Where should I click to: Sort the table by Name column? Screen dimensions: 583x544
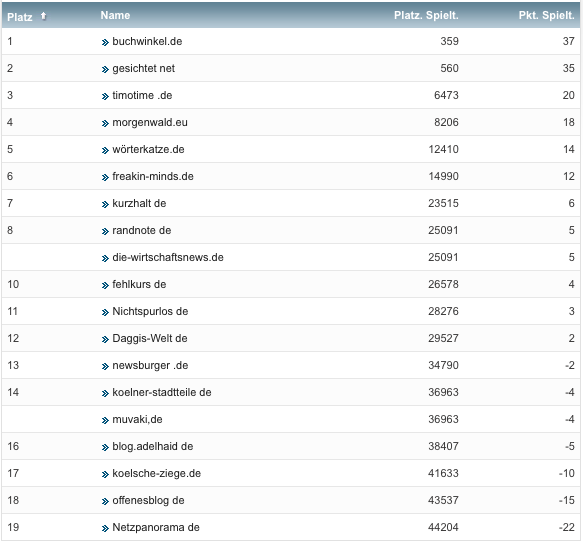[x=115, y=16]
